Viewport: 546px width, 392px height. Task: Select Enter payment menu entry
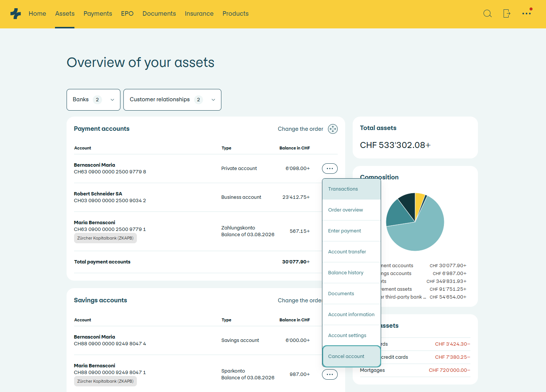(352, 231)
